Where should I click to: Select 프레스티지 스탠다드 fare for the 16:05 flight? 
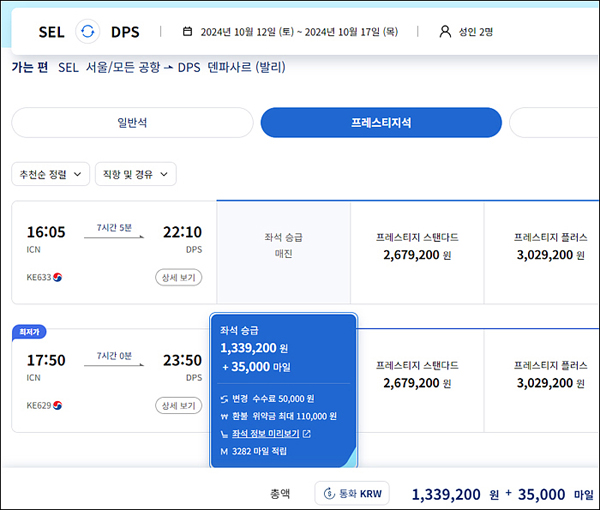pos(417,253)
